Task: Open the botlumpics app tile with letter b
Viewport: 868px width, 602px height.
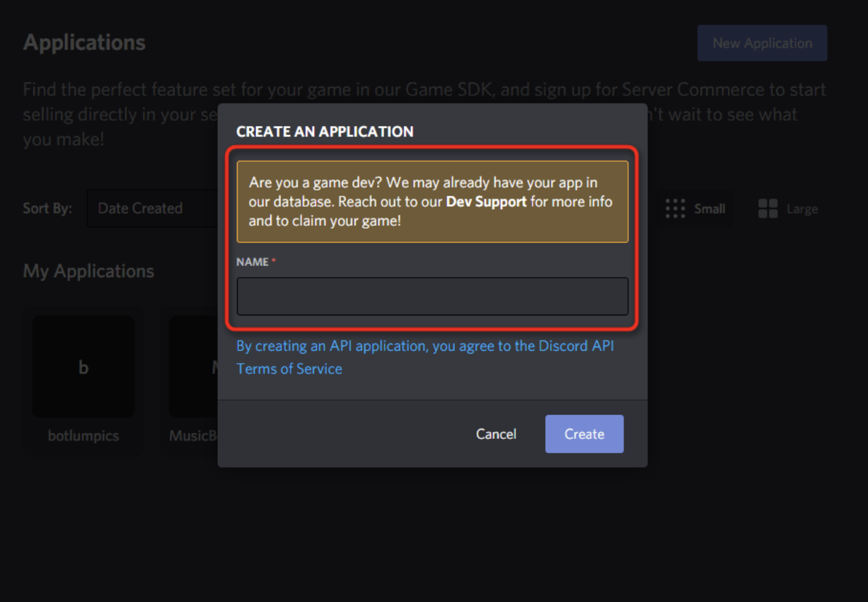Action: pos(84,367)
